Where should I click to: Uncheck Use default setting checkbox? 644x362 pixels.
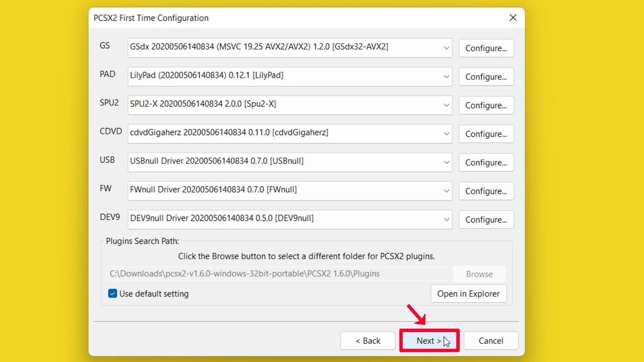(113, 294)
